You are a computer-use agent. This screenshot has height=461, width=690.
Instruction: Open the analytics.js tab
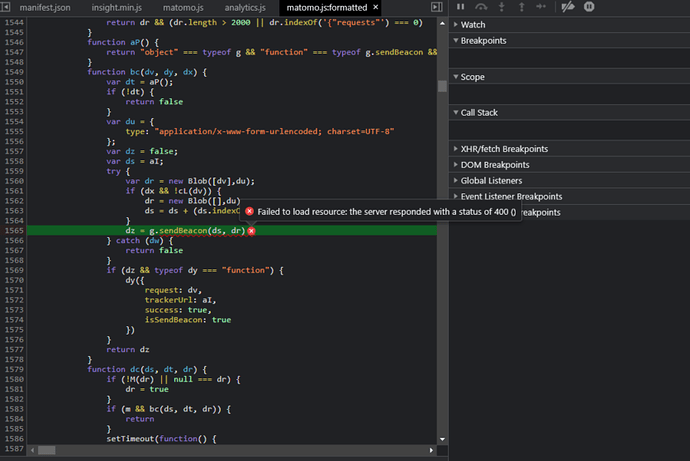tap(245, 7)
